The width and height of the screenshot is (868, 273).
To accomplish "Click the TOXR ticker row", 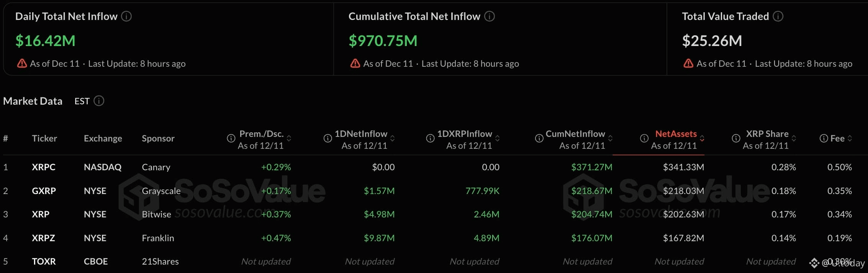I will click(44, 261).
